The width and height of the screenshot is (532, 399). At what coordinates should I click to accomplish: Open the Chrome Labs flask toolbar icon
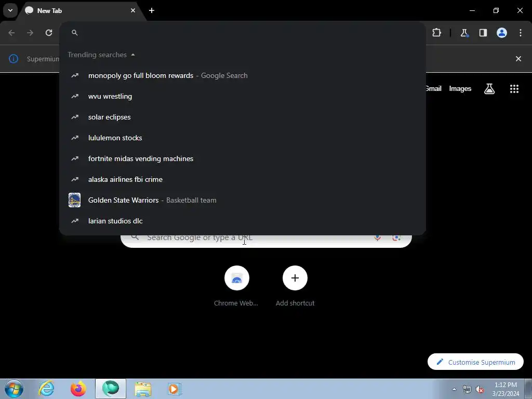coord(464,33)
